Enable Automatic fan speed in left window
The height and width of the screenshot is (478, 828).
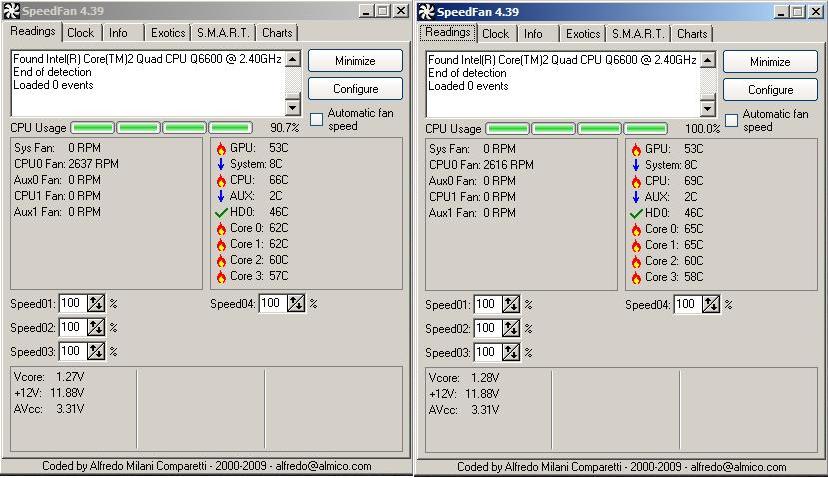316,119
